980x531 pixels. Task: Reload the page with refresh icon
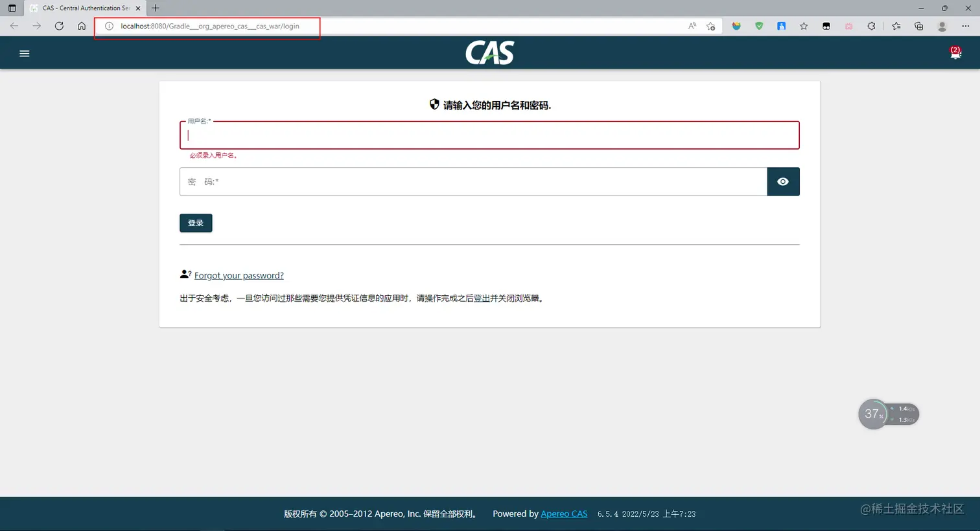click(x=59, y=26)
